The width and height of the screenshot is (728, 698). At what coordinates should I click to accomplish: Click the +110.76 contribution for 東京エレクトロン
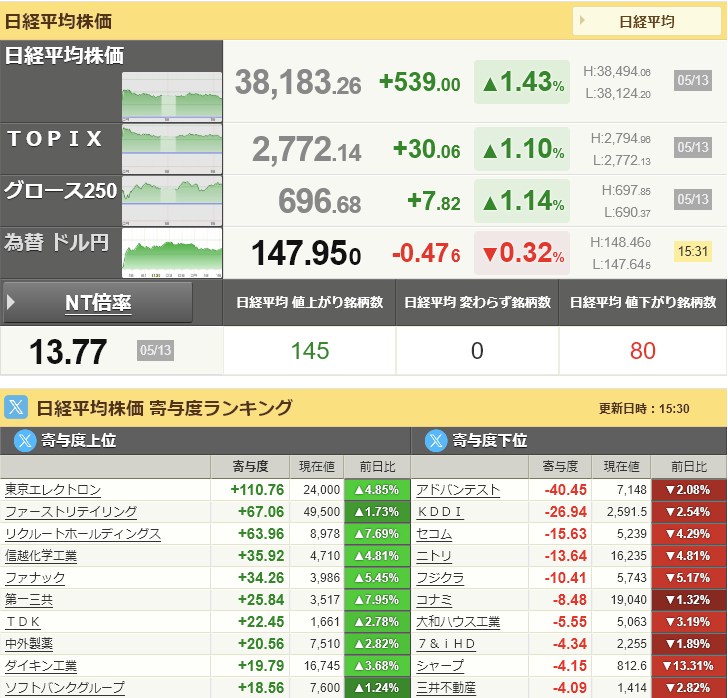pyautogui.click(x=257, y=489)
